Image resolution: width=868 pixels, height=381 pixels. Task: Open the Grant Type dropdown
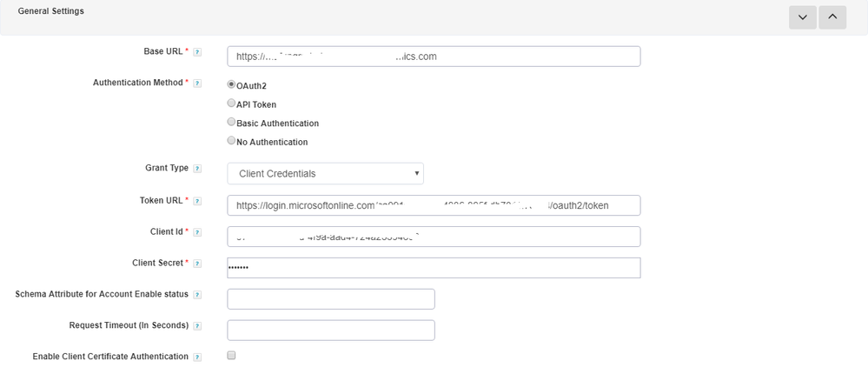pyautogui.click(x=325, y=174)
